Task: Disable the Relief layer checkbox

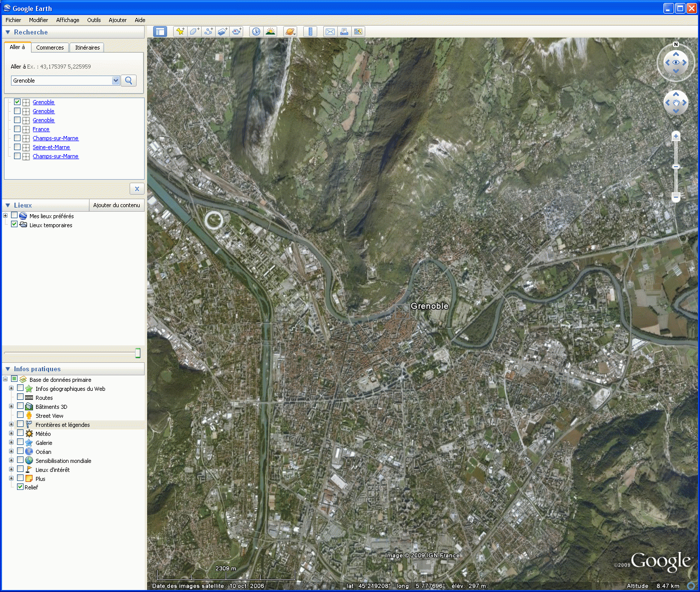Action: click(x=20, y=487)
